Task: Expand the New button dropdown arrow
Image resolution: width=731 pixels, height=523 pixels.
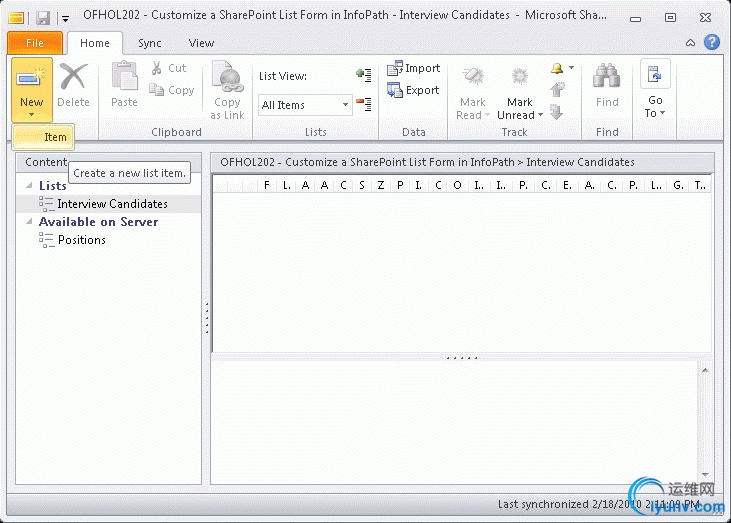Action: point(31,115)
